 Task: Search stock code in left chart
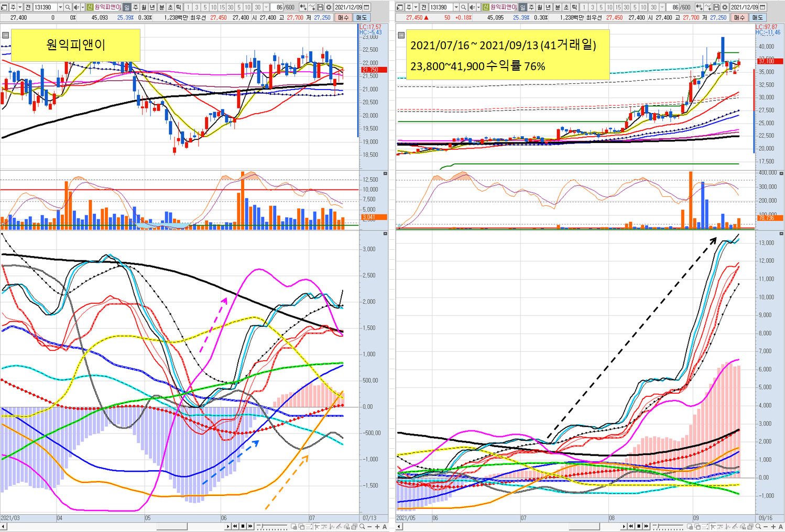tap(68, 7)
